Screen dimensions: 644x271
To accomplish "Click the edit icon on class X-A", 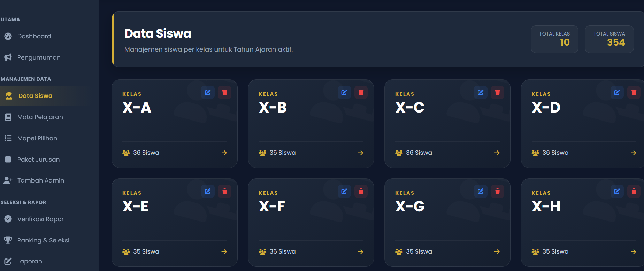I will pyautogui.click(x=208, y=92).
